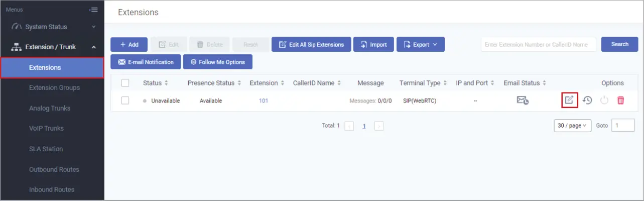Screen dimensions: 644x201
Task: Go to the previous page arrow
Action: point(349,126)
